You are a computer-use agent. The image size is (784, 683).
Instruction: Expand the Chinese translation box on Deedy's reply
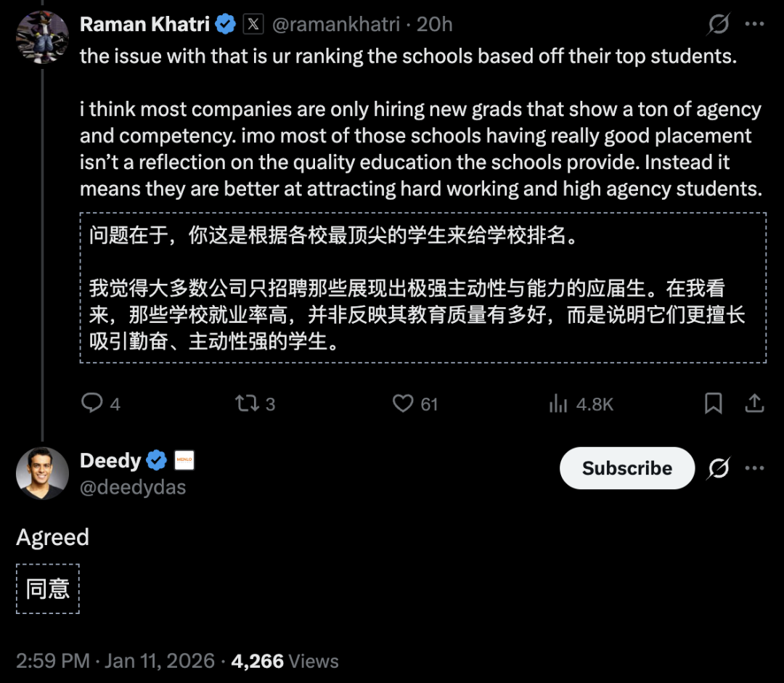[47, 589]
